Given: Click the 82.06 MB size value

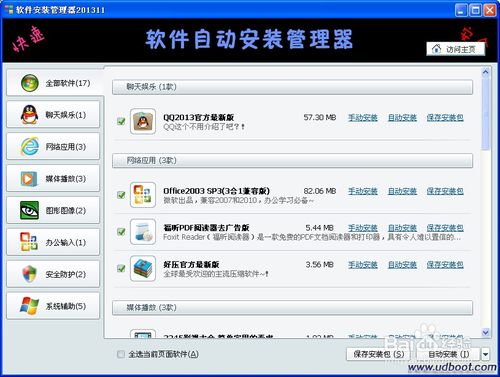Looking at the screenshot, I should coord(319,191).
